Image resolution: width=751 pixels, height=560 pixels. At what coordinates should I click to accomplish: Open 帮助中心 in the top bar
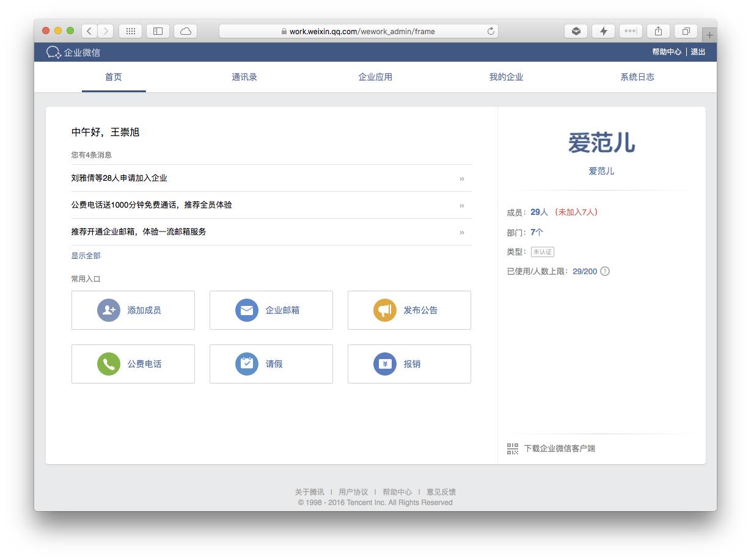(x=667, y=52)
